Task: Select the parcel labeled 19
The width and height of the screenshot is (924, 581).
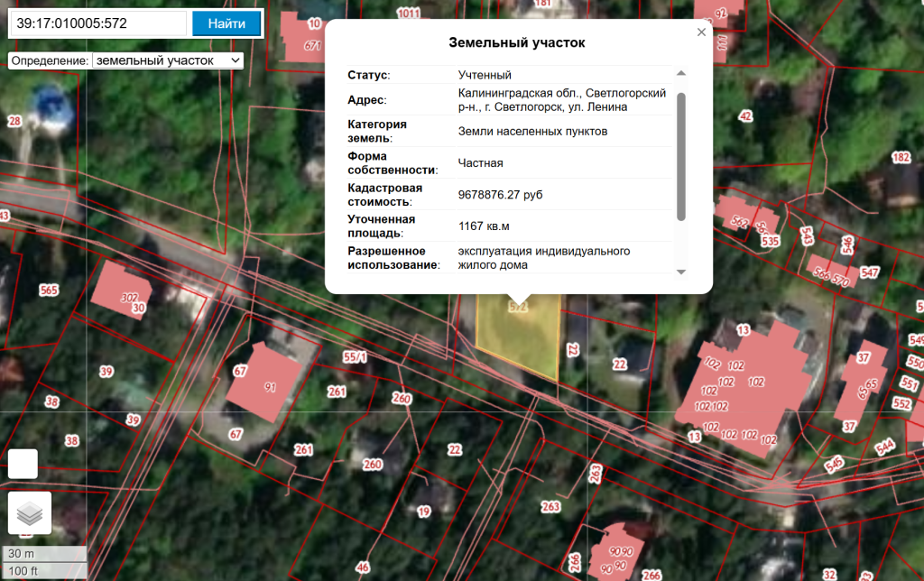Action: (x=424, y=512)
